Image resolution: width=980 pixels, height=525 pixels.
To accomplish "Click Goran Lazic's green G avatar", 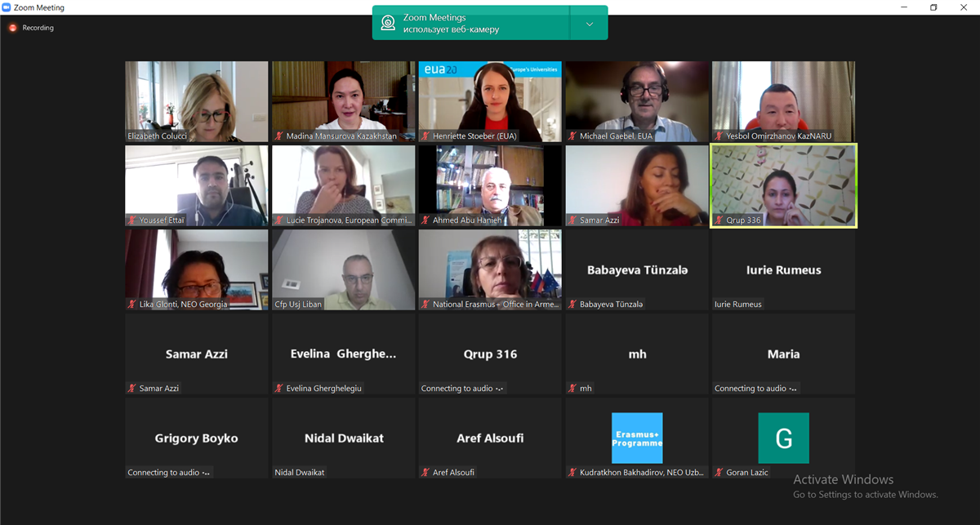I will pos(784,438).
